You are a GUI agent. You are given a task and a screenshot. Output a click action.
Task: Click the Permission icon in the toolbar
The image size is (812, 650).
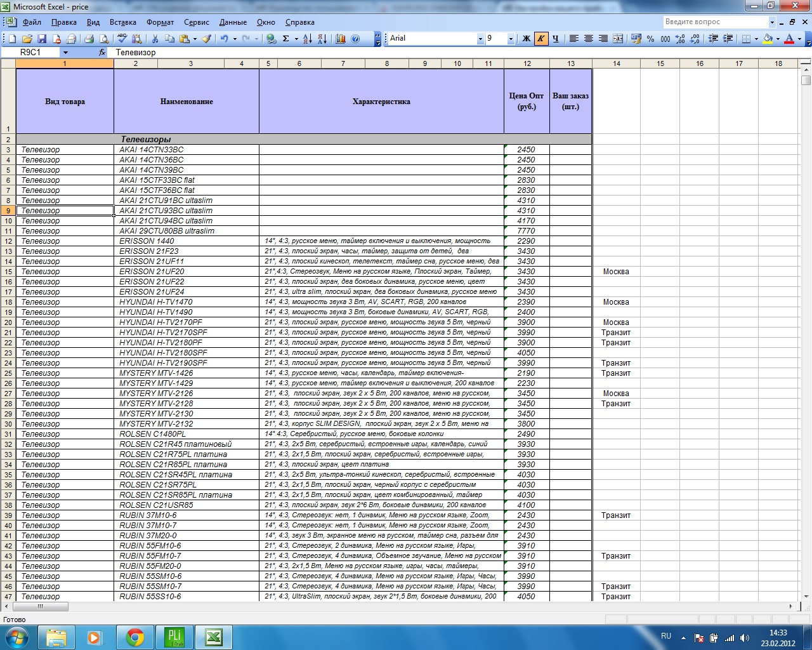coord(57,39)
